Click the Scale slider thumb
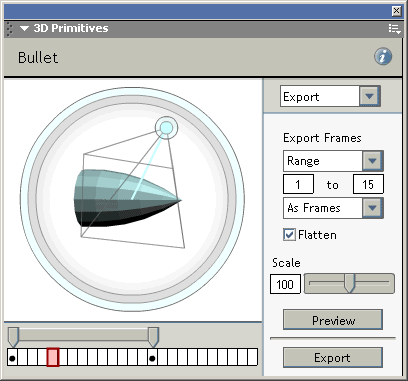Viewport: 408px width, 381px height. point(349,283)
